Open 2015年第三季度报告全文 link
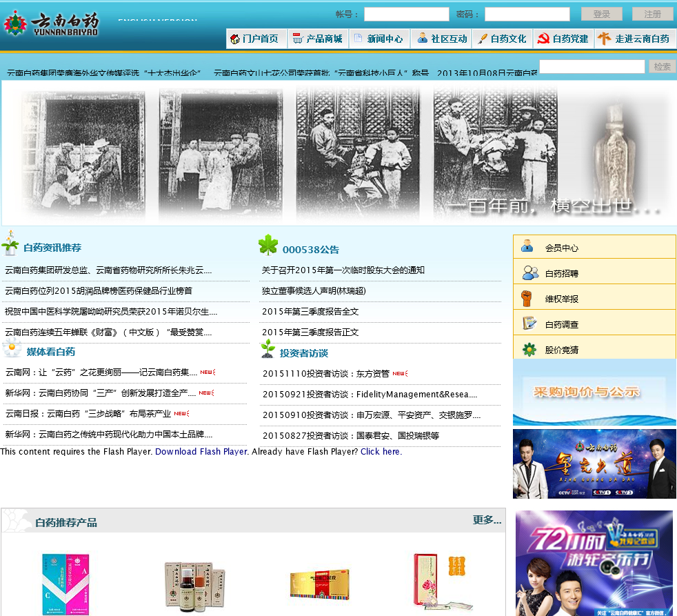The image size is (677, 616). 310,312
